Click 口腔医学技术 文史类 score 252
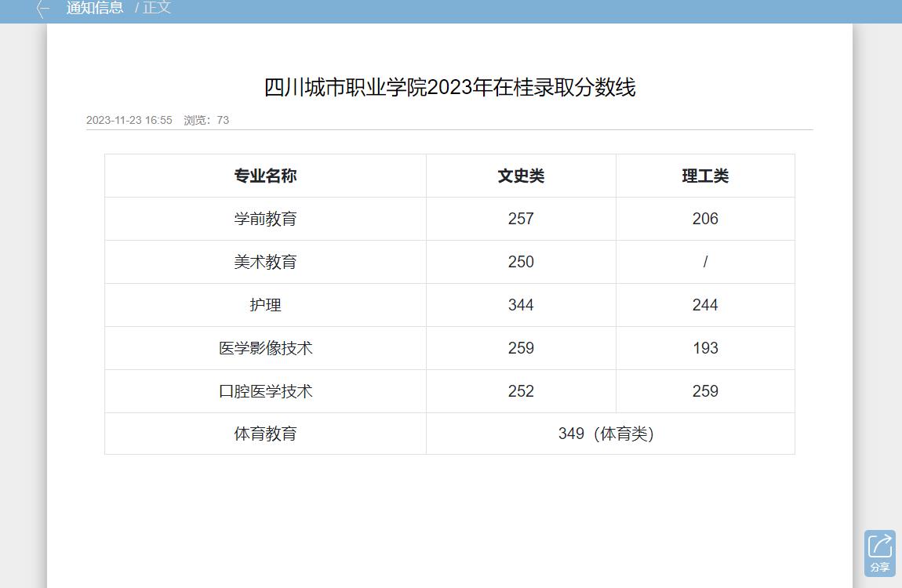The width and height of the screenshot is (902, 588). [521, 391]
